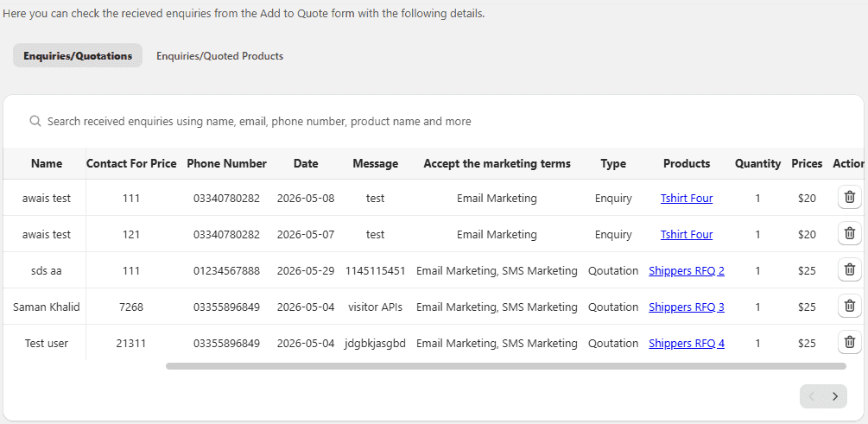The width and height of the screenshot is (868, 424).
Task: Click the search magnifier icon
Action: [x=35, y=121]
